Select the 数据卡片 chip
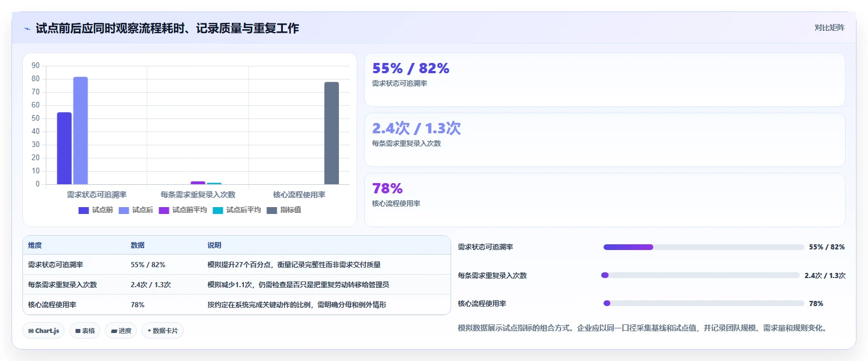The image size is (868, 361). coord(163,331)
